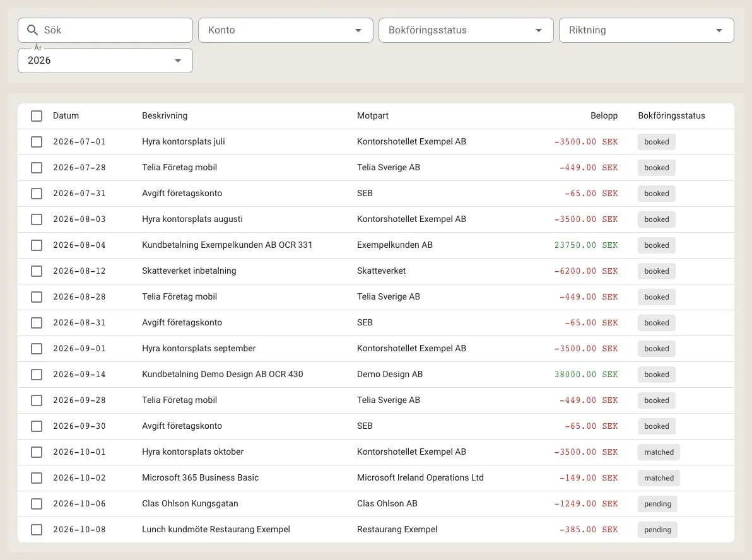752x560 pixels.
Task: Tick the Microsoft 365 Business Basic checkbox
Action: 37,478
